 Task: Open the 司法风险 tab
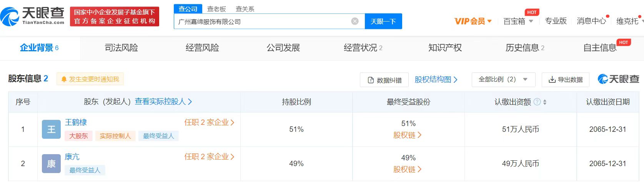tap(121, 48)
